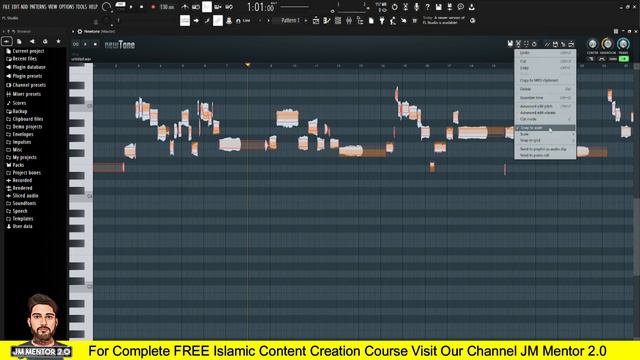Arm the main record button
Viewport: 640px width, 360px height.
[x=153, y=7]
